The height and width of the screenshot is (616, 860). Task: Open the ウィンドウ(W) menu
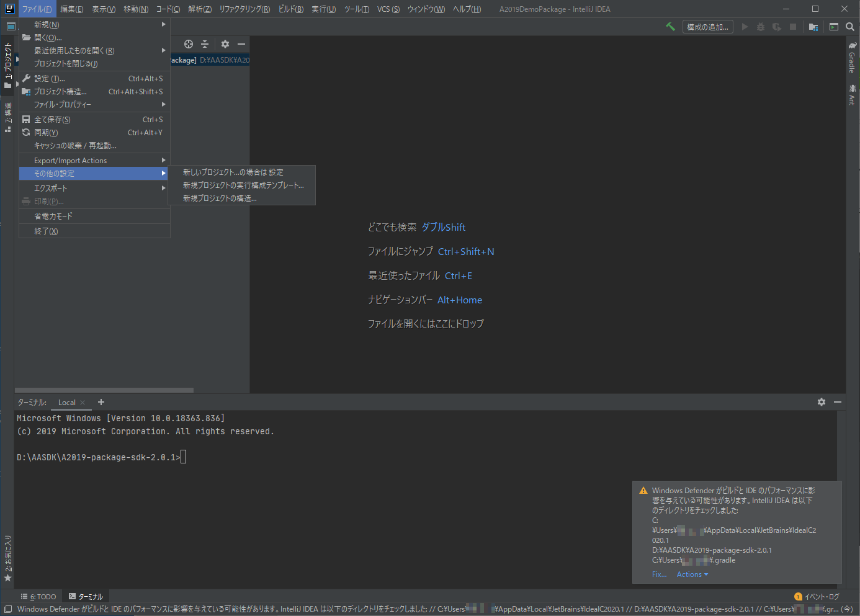[426, 9]
